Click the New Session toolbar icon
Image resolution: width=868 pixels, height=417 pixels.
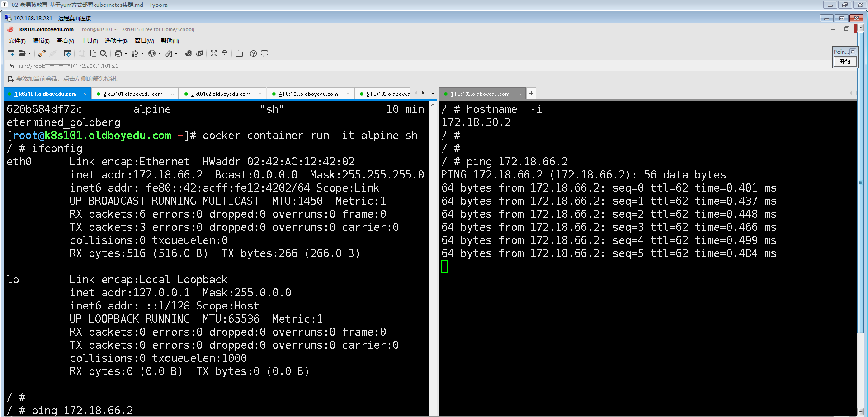11,53
